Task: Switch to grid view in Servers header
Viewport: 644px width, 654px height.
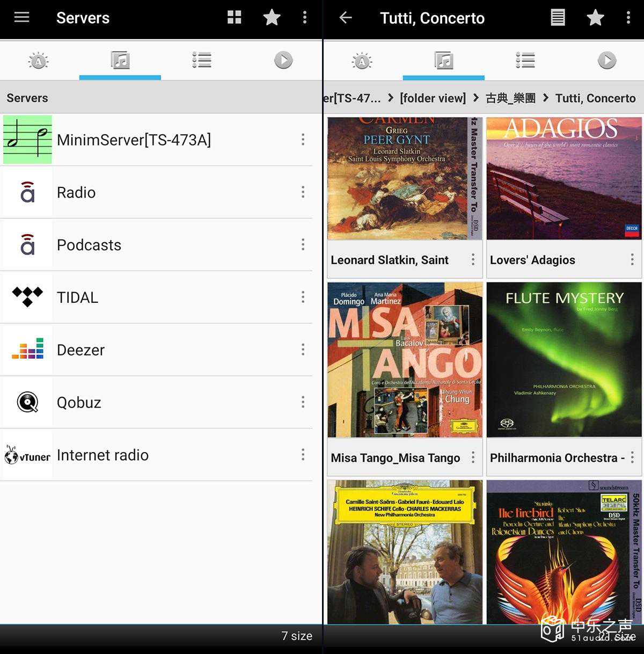Action: tap(235, 17)
